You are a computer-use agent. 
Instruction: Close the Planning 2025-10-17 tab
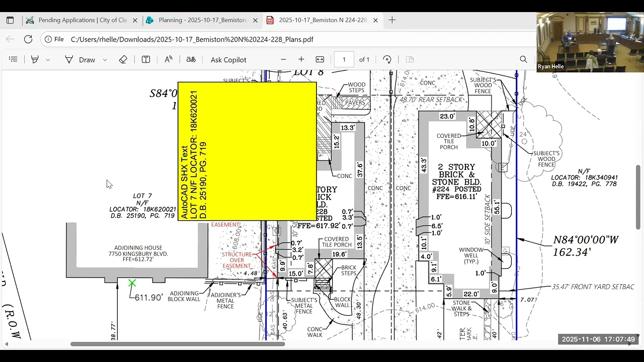coord(255,20)
